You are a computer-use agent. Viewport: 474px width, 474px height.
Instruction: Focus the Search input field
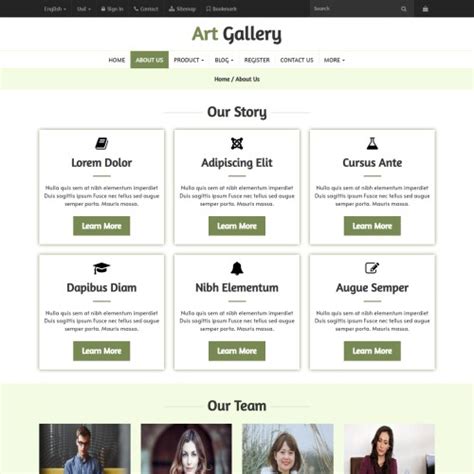(x=355, y=9)
